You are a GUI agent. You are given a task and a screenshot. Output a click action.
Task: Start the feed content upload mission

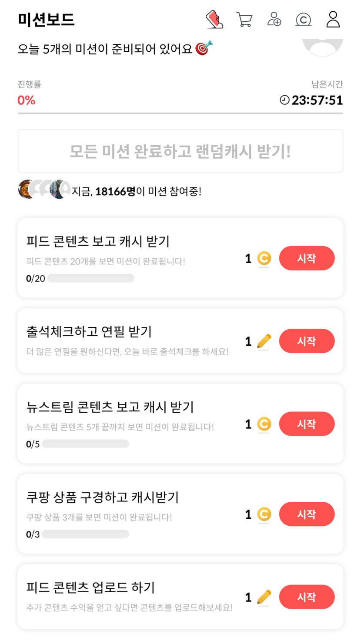point(307,597)
